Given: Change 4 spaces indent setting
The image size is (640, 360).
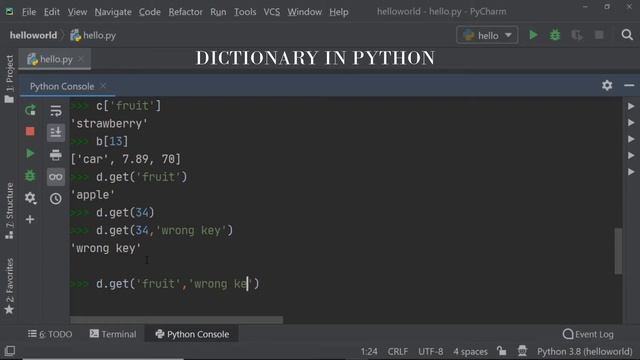Looking at the screenshot, I should (470, 351).
